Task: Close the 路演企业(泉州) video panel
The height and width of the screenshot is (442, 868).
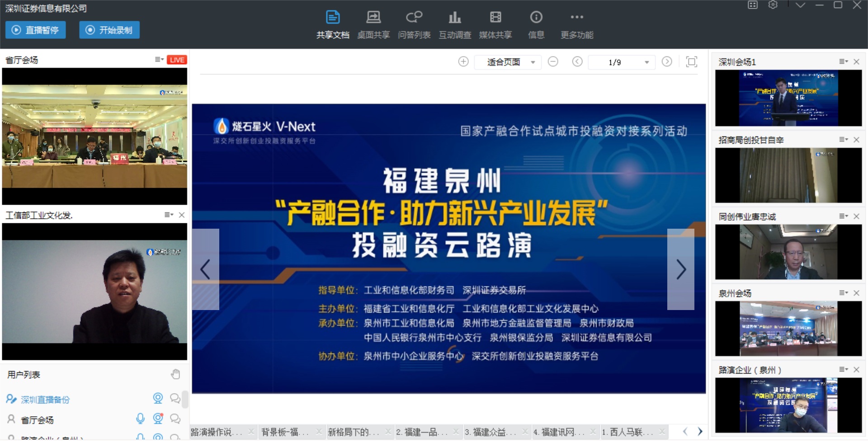Action: (856, 369)
